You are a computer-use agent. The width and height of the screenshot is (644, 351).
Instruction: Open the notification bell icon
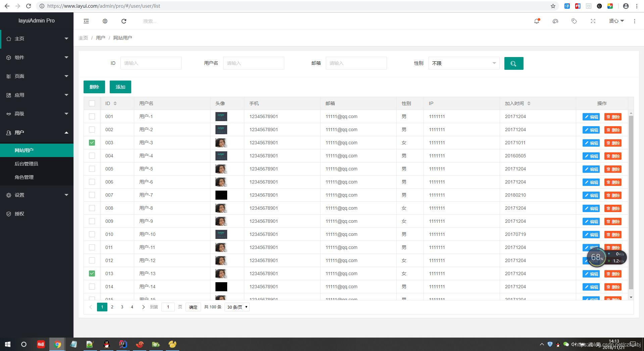pos(537,21)
